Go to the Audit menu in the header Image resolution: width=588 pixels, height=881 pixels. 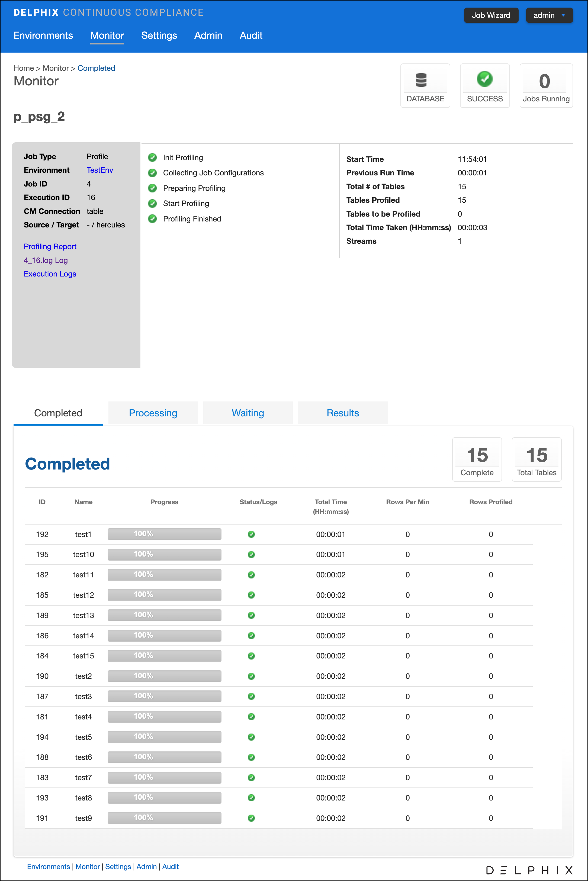(251, 36)
